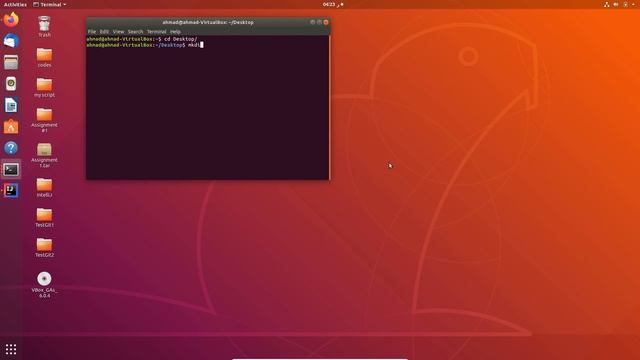The image size is (640, 360).
Task: Open Thunderbird Mail in the dock
Action: coord(11,41)
